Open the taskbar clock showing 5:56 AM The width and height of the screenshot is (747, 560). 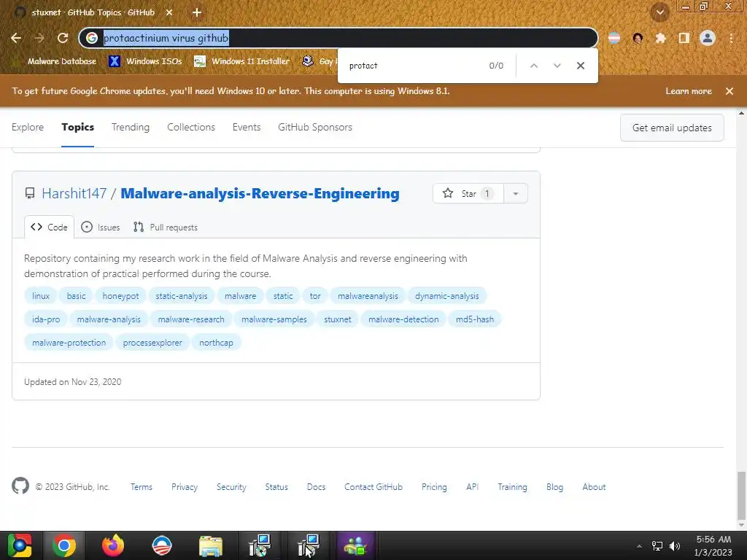click(x=713, y=545)
